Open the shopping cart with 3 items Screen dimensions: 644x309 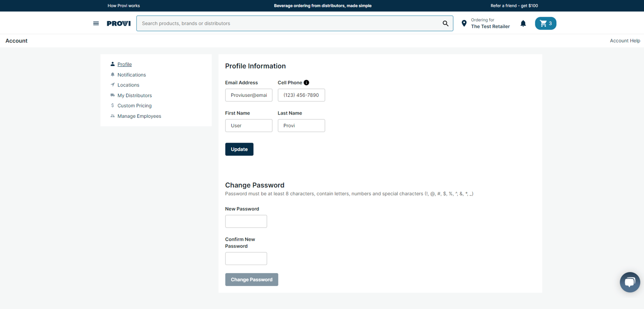click(x=546, y=23)
